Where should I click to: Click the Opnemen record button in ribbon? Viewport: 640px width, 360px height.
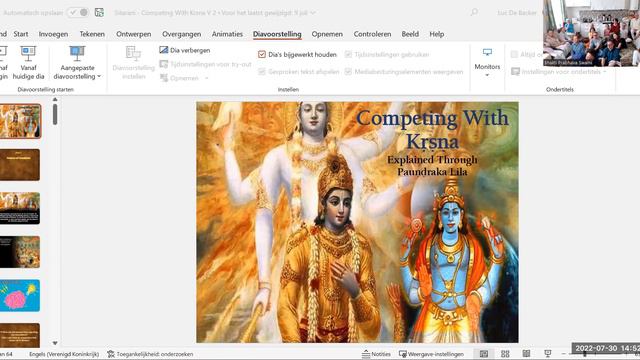tap(180, 78)
